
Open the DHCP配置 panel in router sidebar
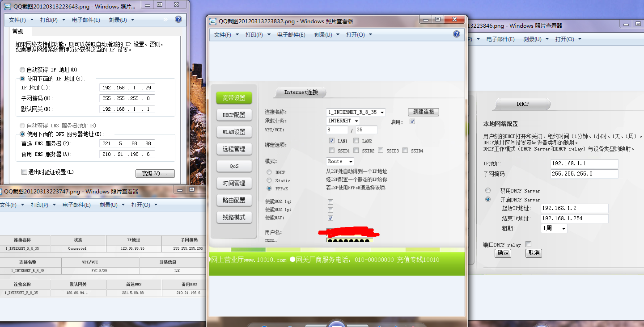point(234,115)
